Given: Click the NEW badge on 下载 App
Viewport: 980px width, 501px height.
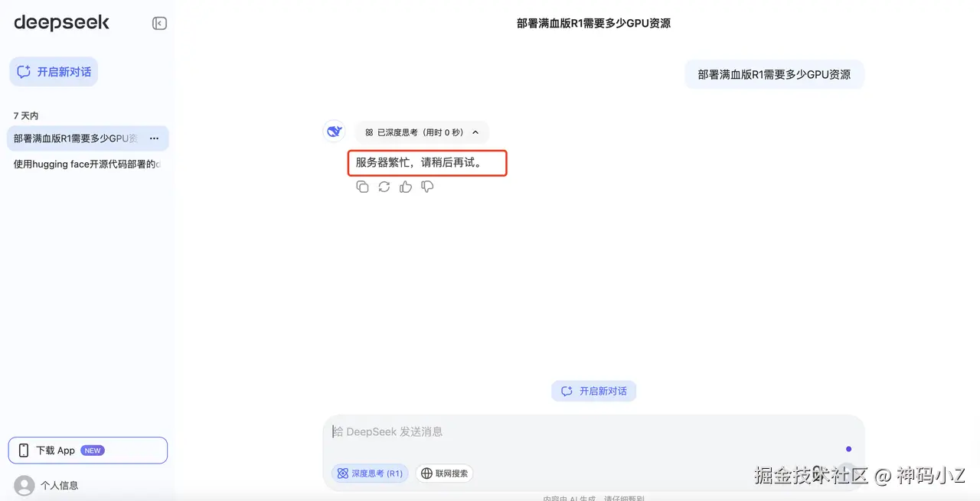Looking at the screenshot, I should click(x=93, y=451).
